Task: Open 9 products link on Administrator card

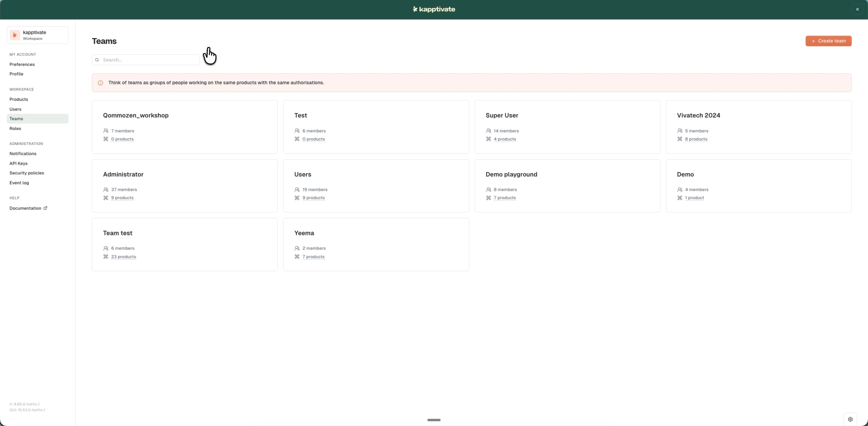Action: click(x=122, y=198)
